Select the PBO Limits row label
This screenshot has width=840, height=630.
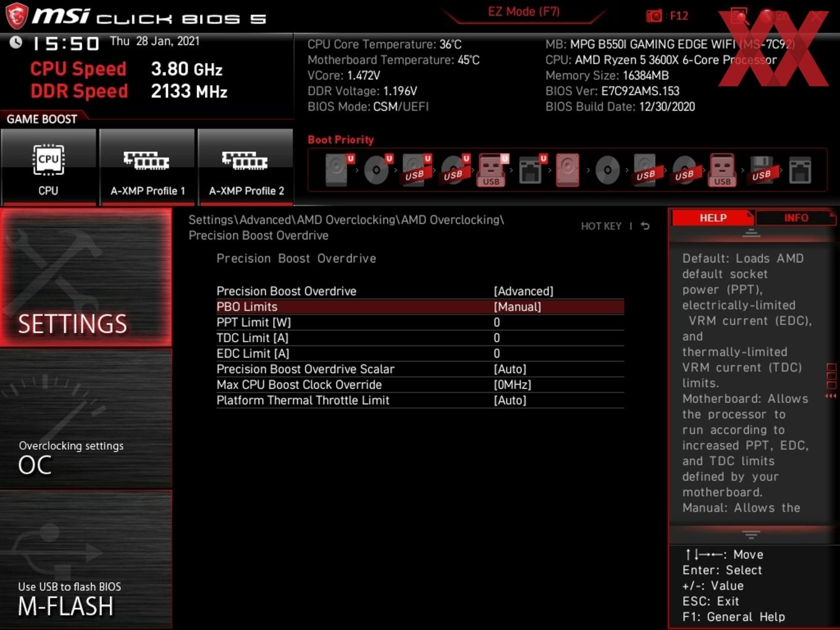(247, 307)
